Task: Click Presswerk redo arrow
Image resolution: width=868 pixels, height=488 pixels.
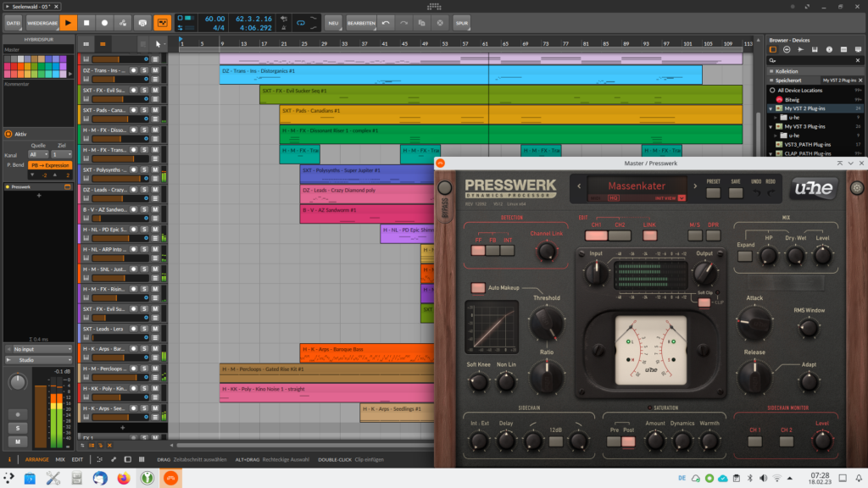Action: coord(771,193)
